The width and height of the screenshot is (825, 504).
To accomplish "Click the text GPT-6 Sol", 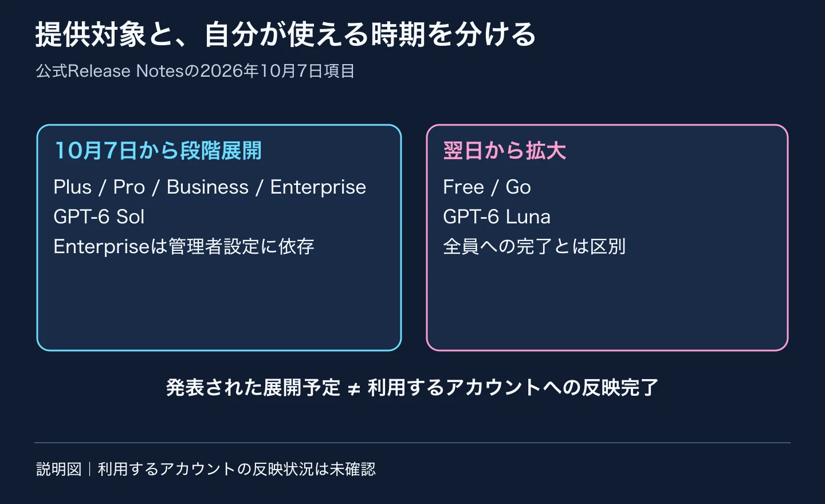I will tap(99, 217).
